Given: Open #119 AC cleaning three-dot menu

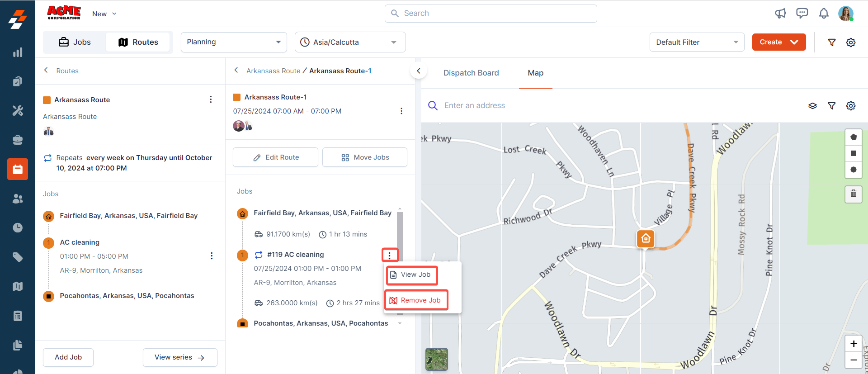Looking at the screenshot, I should [x=389, y=256].
